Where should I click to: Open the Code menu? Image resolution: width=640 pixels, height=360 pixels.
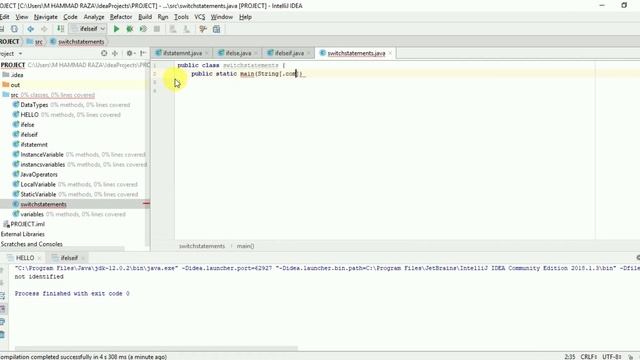70,17
